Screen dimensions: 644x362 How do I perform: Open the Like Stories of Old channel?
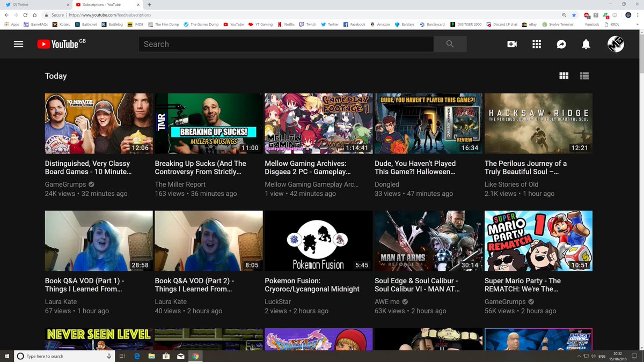pyautogui.click(x=511, y=184)
